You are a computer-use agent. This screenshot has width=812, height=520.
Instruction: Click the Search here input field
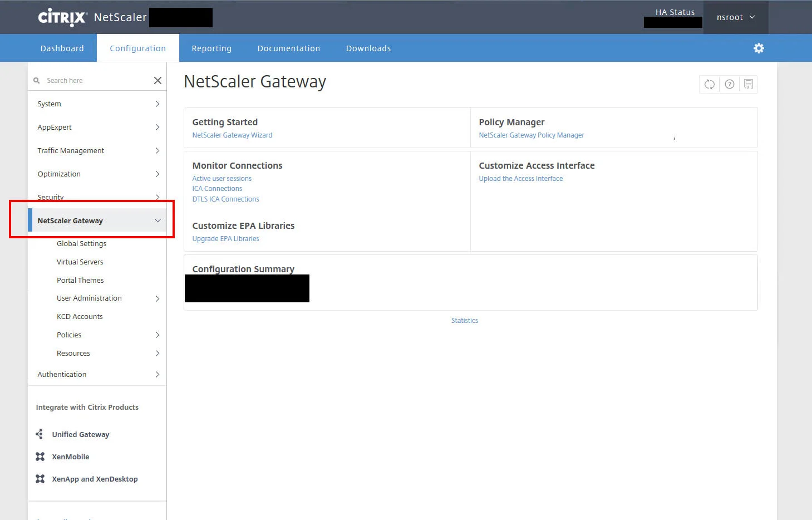point(97,81)
